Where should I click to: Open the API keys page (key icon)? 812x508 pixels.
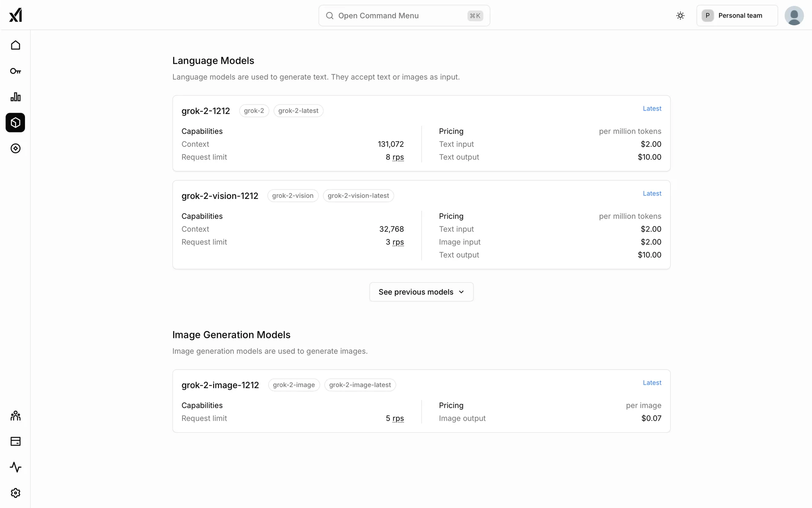pyautogui.click(x=16, y=71)
